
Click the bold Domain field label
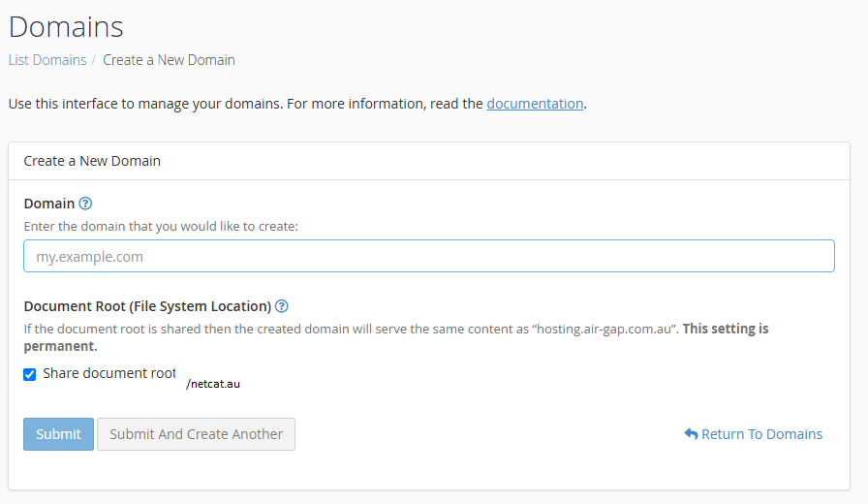49,204
